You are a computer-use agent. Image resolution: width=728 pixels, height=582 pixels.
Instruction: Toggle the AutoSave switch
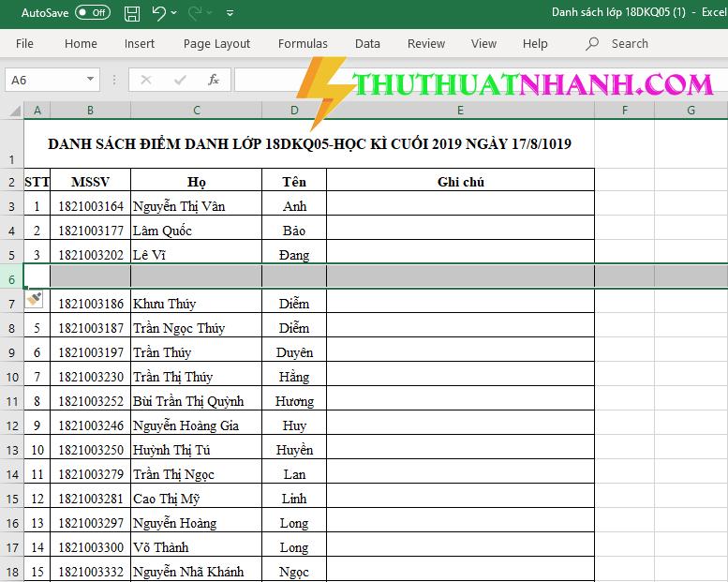pos(93,12)
